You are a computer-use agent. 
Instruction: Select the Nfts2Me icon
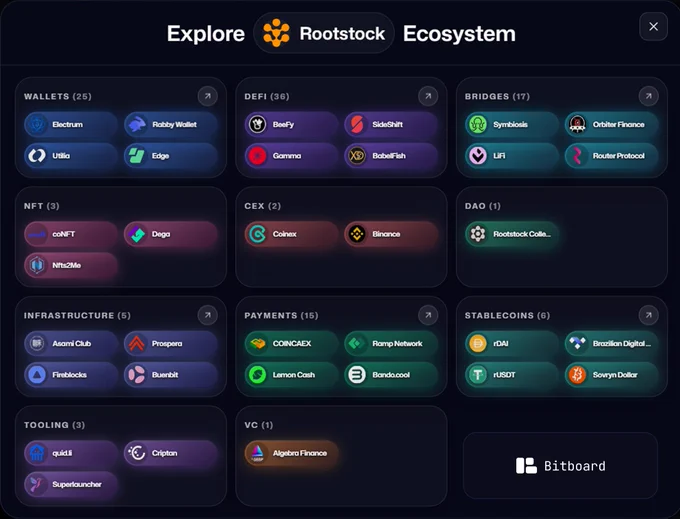pos(37,265)
